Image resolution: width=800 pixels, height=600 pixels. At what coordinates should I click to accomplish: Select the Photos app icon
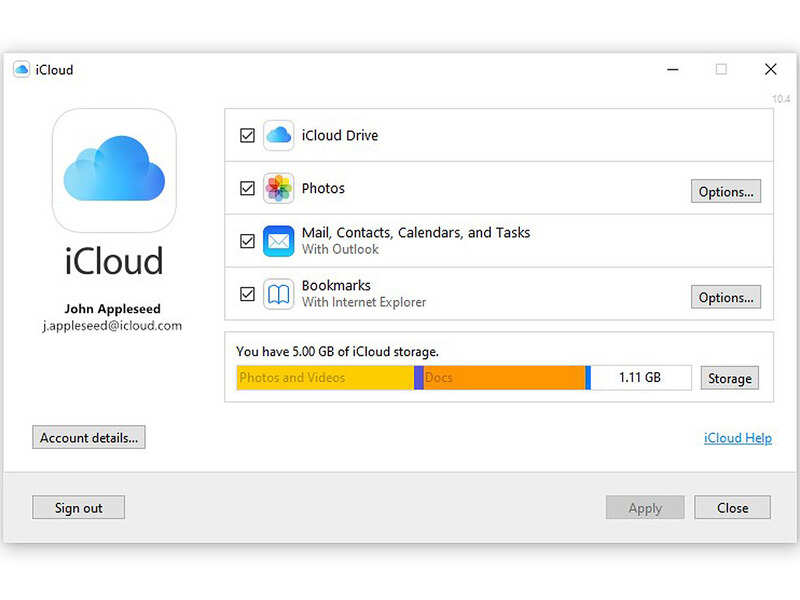[277, 188]
